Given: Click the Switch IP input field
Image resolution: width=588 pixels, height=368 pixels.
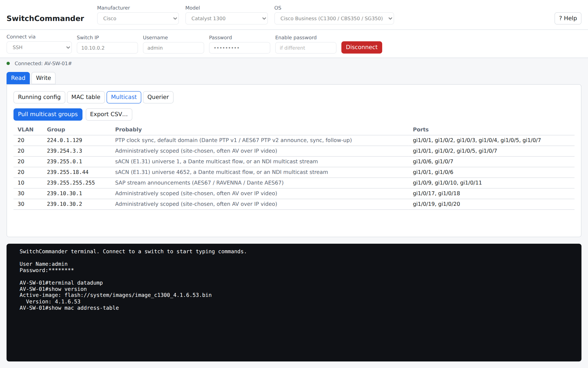Looking at the screenshot, I should (x=107, y=48).
